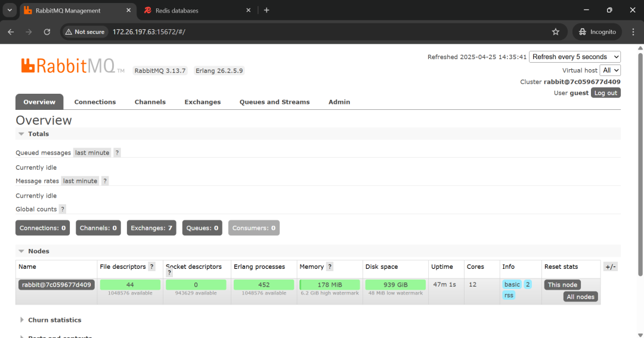Open the Overview tab
The image size is (644, 338).
tap(39, 102)
